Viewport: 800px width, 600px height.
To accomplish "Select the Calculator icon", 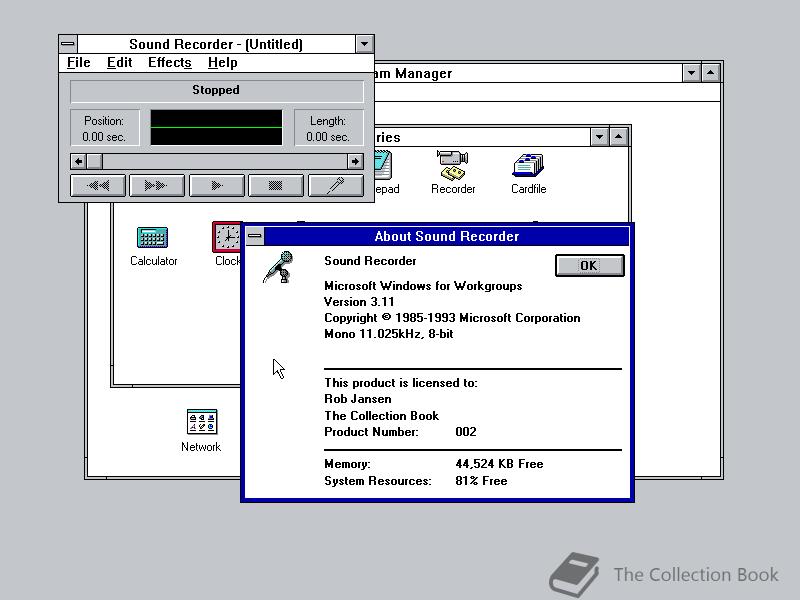I will coord(153,246).
